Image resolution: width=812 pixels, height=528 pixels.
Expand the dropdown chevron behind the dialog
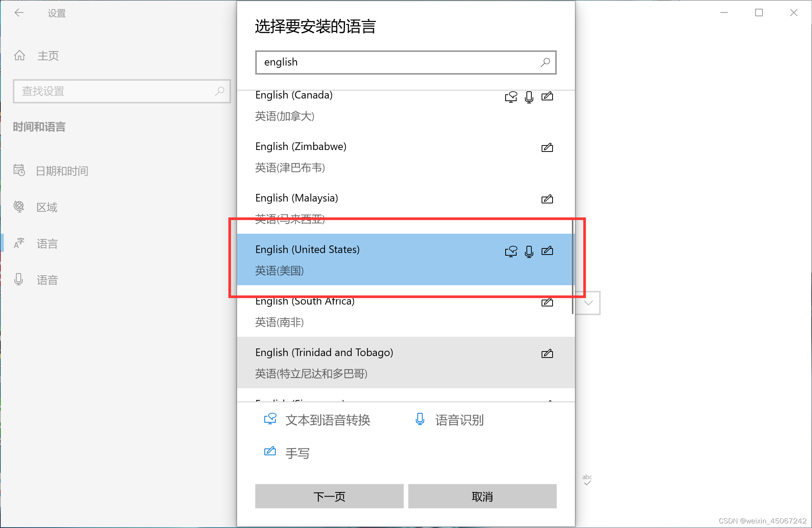(x=588, y=303)
